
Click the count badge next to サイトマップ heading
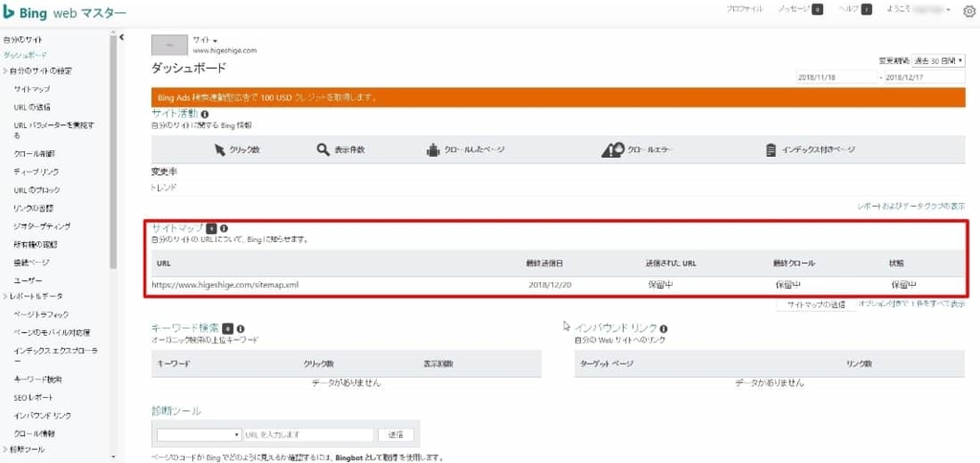[212, 228]
